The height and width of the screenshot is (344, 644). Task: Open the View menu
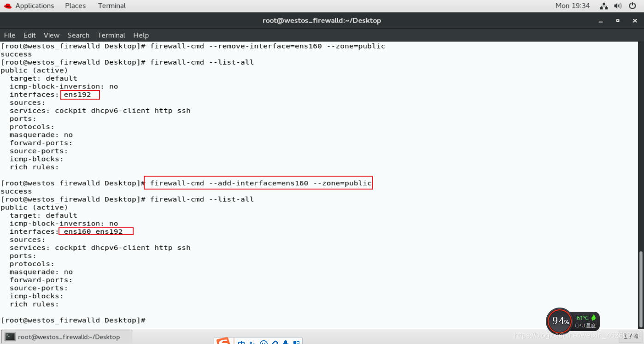point(52,35)
